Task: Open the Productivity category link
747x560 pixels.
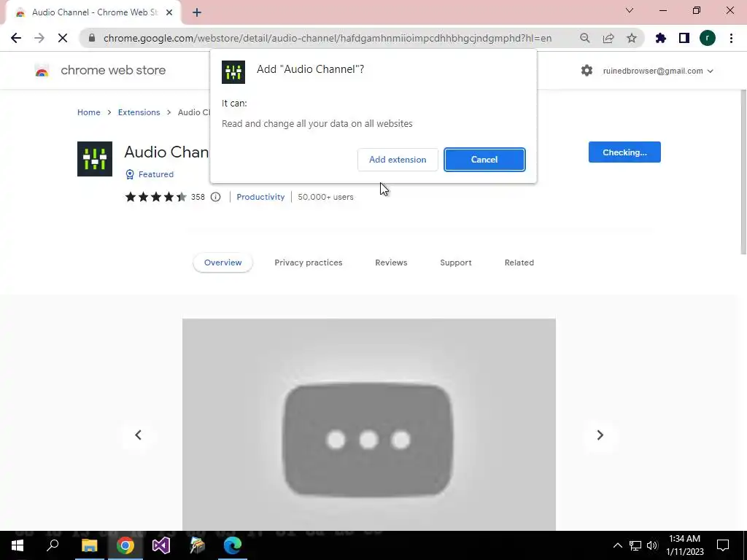Action: point(260,197)
